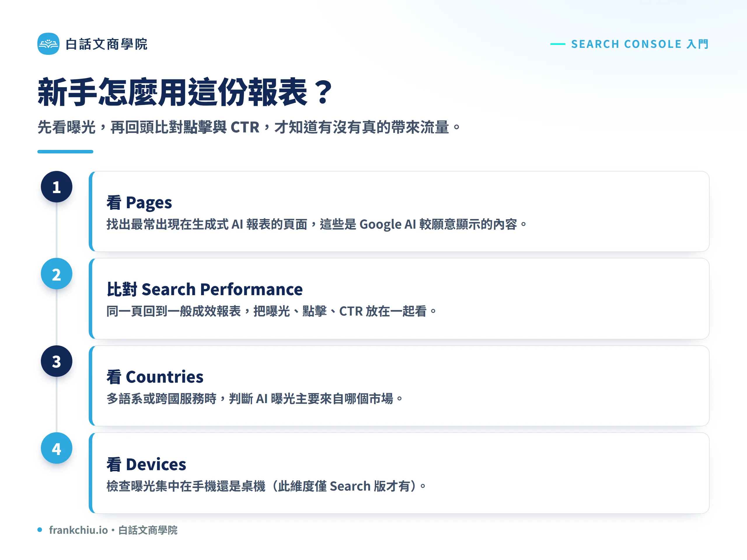The height and width of the screenshot is (560, 747).
Task: Select the 看 Devices card heading
Action: tap(146, 464)
